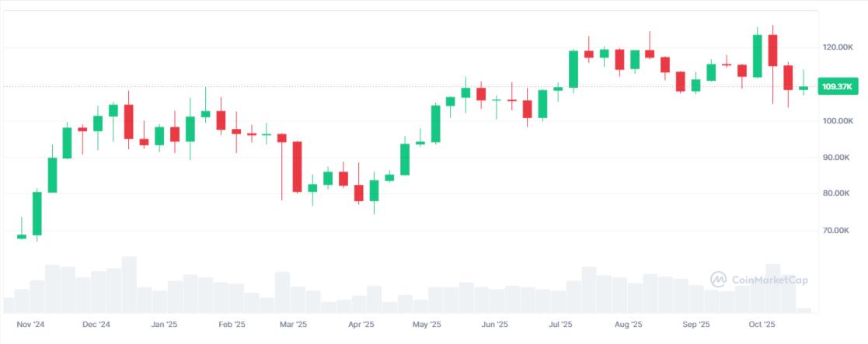
Task: Click the Jan '25 axis label
Action: coord(164,325)
